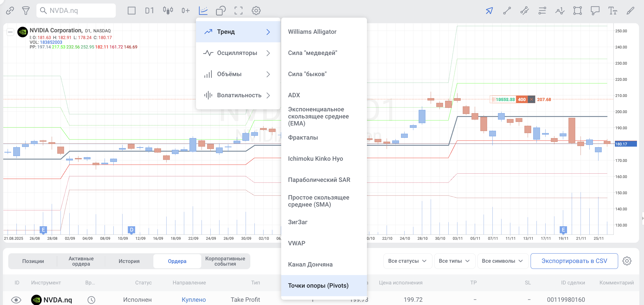Open orders table settings gear
Screen dimensions: 644x305
pos(627,261)
